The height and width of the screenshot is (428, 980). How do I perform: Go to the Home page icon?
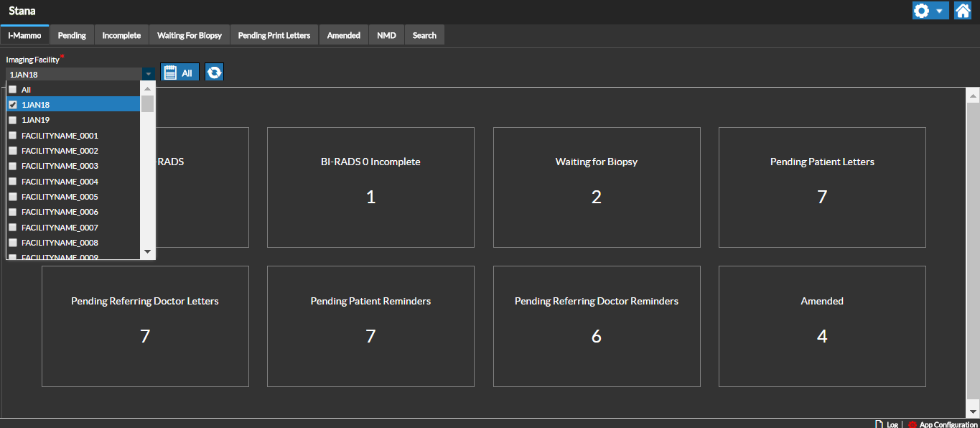963,11
